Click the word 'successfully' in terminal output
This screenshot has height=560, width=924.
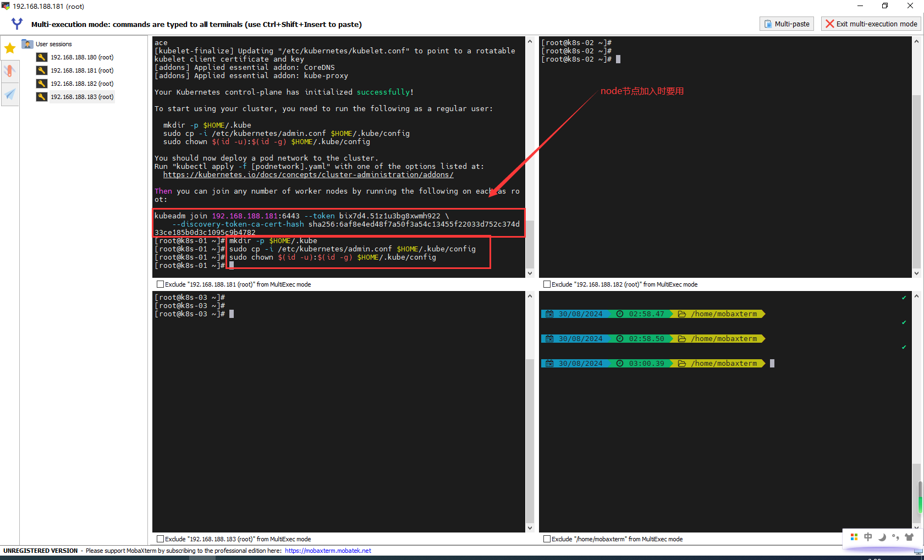click(383, 92)
